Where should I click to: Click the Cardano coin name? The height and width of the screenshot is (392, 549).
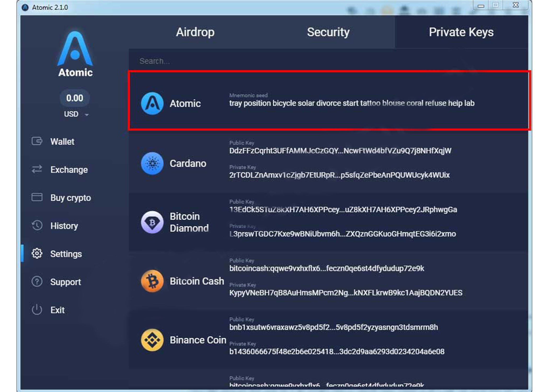(x=188, y=164)
